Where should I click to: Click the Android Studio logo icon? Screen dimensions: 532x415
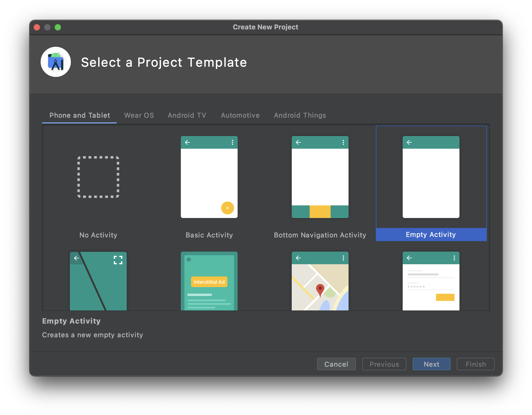[x=55, y=62]
